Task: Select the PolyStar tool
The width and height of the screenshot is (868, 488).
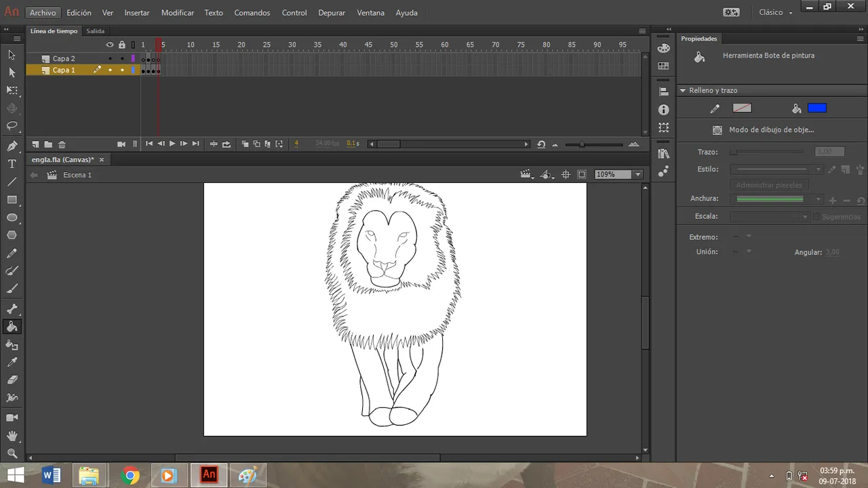Action: click(x=12, y=235)
